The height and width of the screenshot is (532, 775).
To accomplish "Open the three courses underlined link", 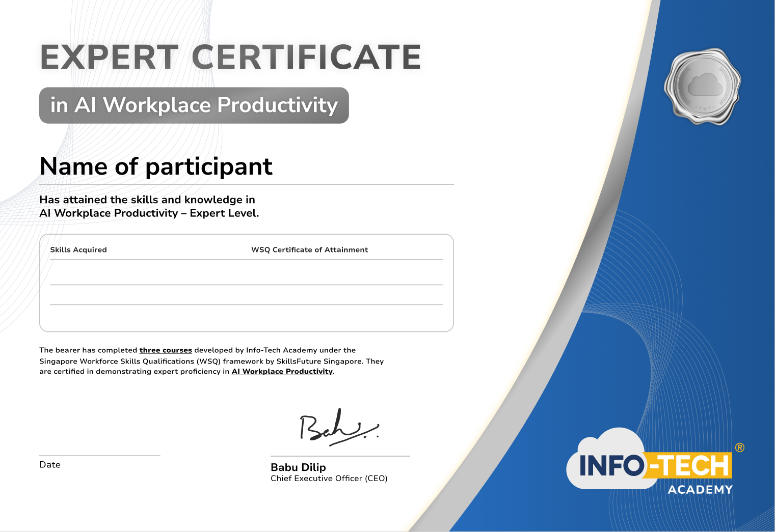I will click(166, 350).
